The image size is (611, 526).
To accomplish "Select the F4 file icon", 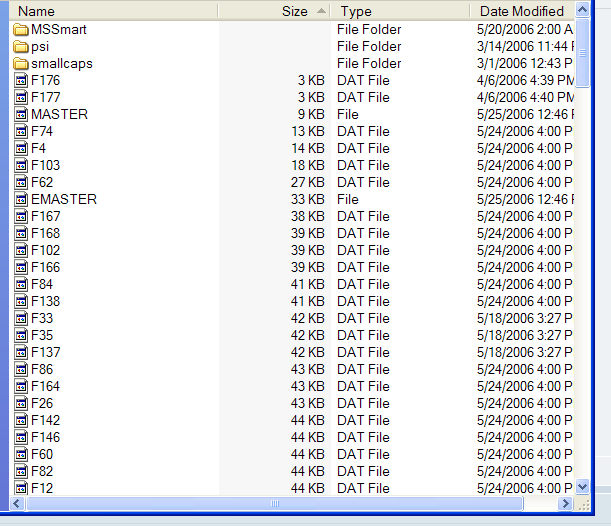I will (x=21, y=148).
